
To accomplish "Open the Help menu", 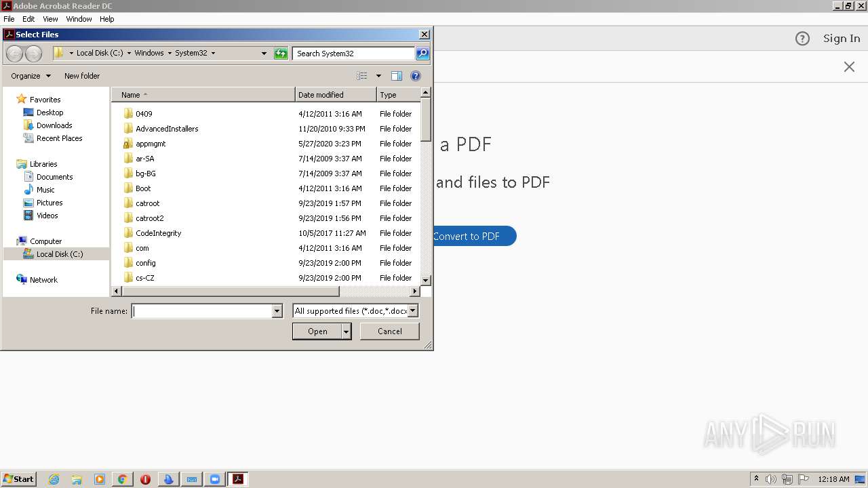I will [107, 19].
